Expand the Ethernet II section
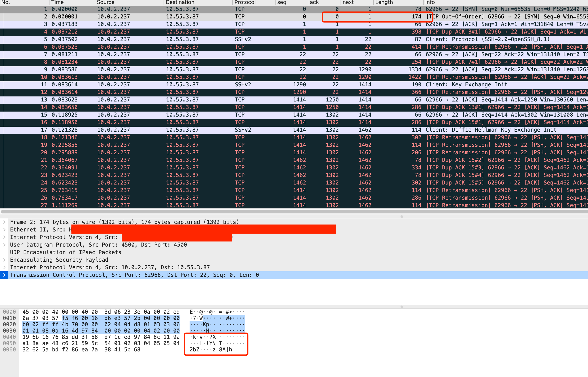 click(x=4, y=230)
